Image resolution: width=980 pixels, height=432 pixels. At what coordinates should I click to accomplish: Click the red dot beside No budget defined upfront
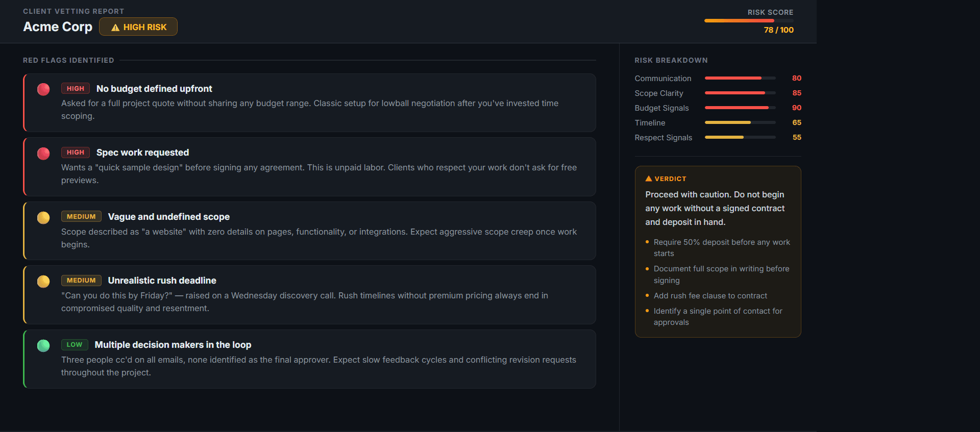43,89
